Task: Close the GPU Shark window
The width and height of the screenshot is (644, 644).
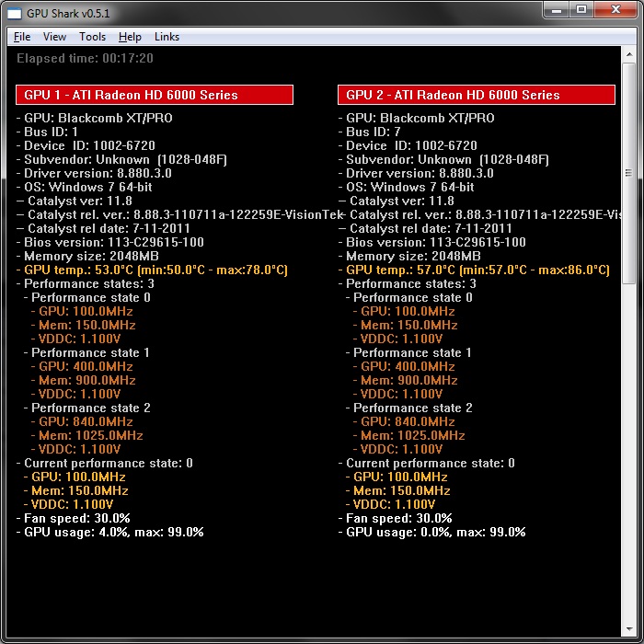Action: pyautogui.click(x=615, y=10)
